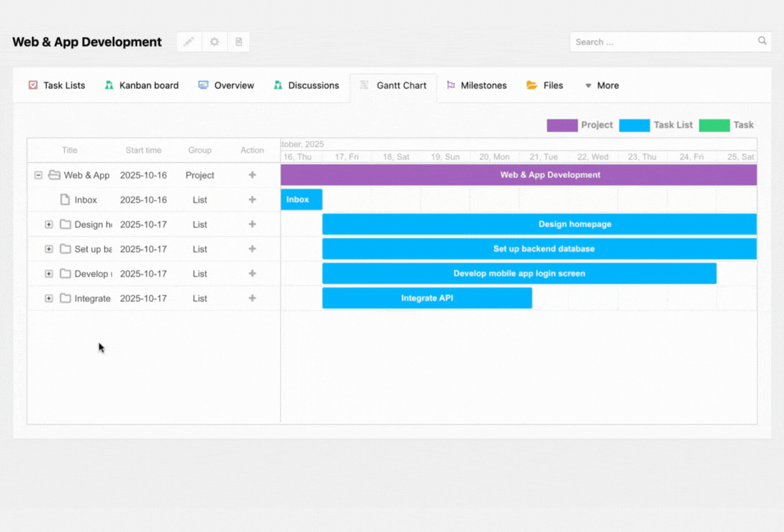The width and height of the screenshot is (784, 532).
Task: Click the document report icon in header
Action: (x=238, y=41)
